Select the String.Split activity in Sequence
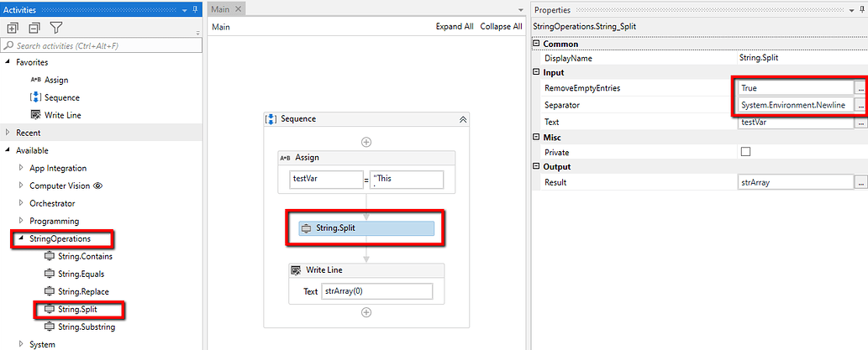 [366, 228]
